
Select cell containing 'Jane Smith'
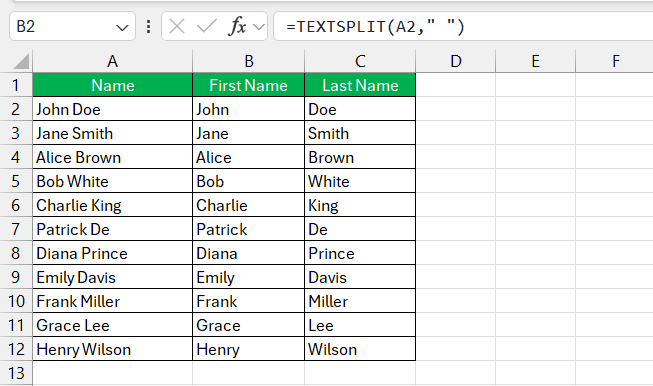(112, 133)
